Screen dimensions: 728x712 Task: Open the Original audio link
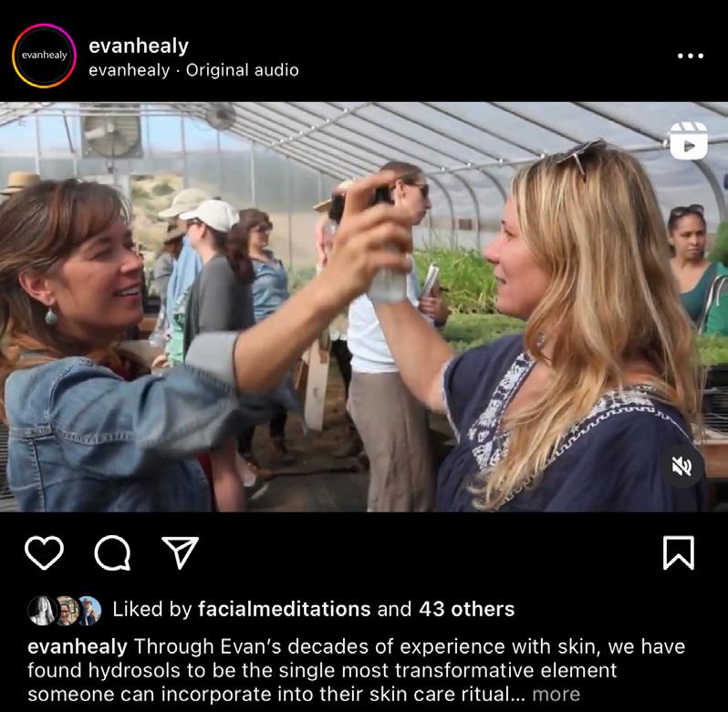[243, 70]
